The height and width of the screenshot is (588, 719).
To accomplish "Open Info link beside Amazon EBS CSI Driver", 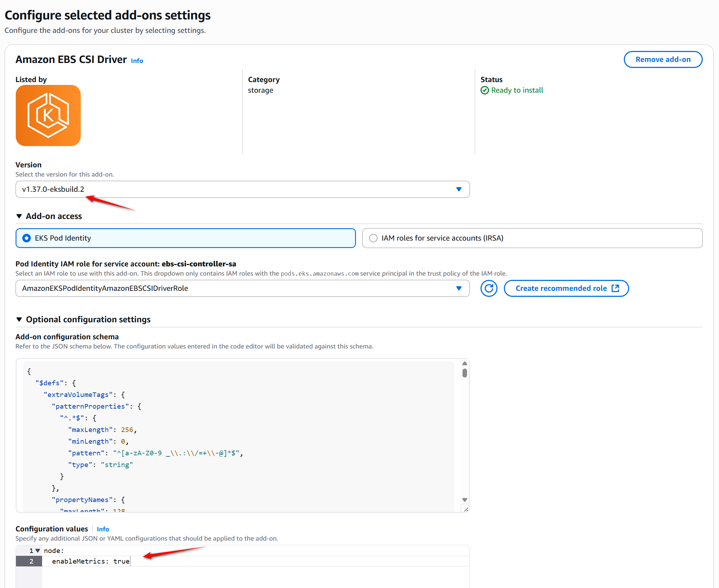I will click(137, 61).
